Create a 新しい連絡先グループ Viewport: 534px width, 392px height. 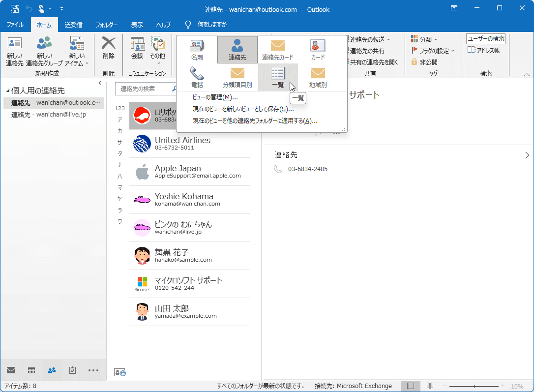[x=44, y=51]
